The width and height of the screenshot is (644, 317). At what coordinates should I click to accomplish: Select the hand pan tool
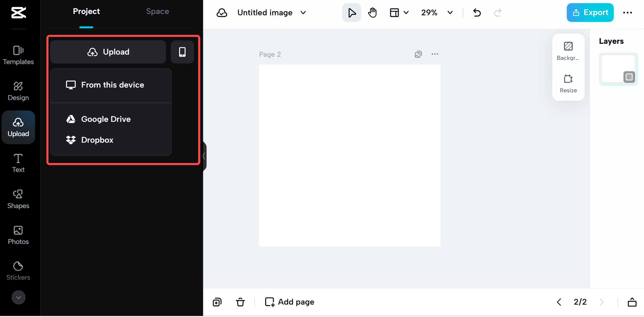point(372,12)
